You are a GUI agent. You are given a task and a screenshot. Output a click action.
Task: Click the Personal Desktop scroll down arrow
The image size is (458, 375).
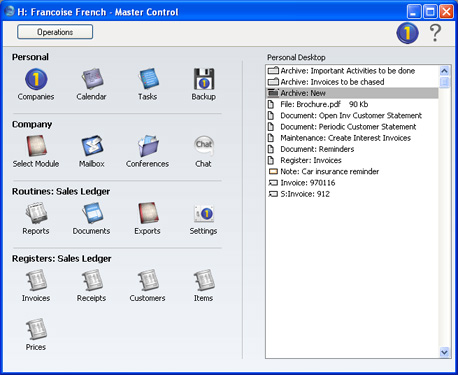(445, 352)
